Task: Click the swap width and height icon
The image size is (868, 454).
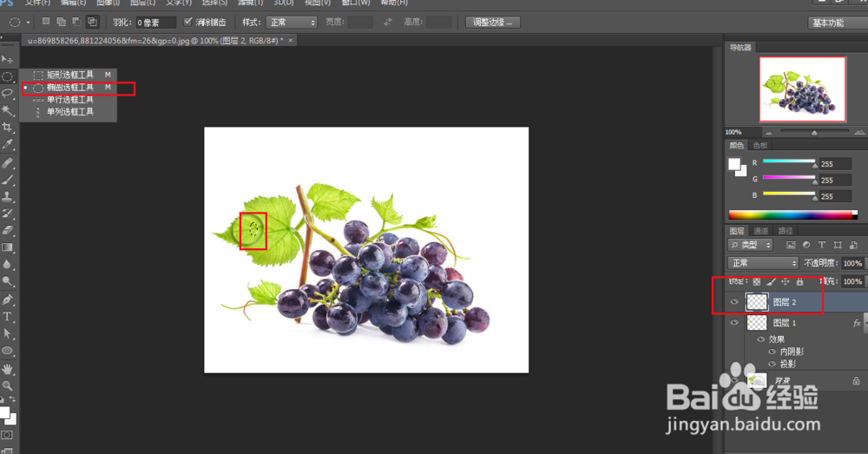Action: pyautogui.click(x=387, y=23)
